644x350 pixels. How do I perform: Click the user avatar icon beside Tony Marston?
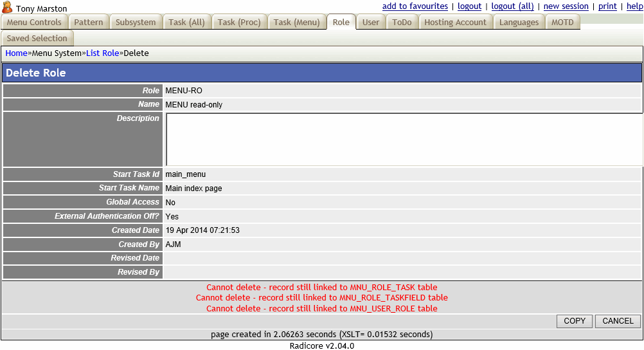[x=7, y=7]
